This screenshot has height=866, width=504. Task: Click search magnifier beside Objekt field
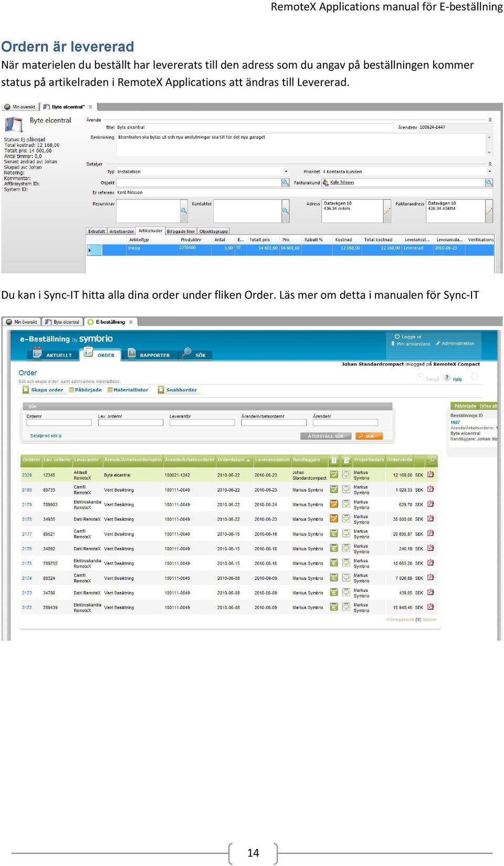point(286,182)
